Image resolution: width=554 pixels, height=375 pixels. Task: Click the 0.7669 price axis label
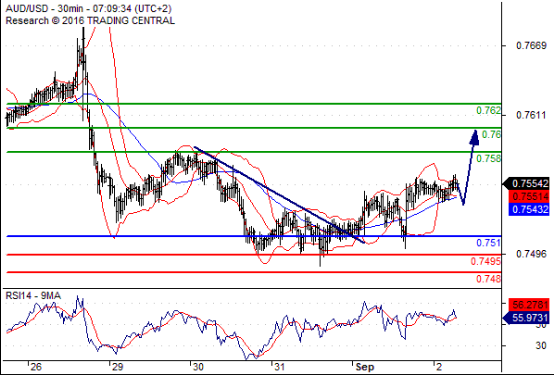point(531,46)
